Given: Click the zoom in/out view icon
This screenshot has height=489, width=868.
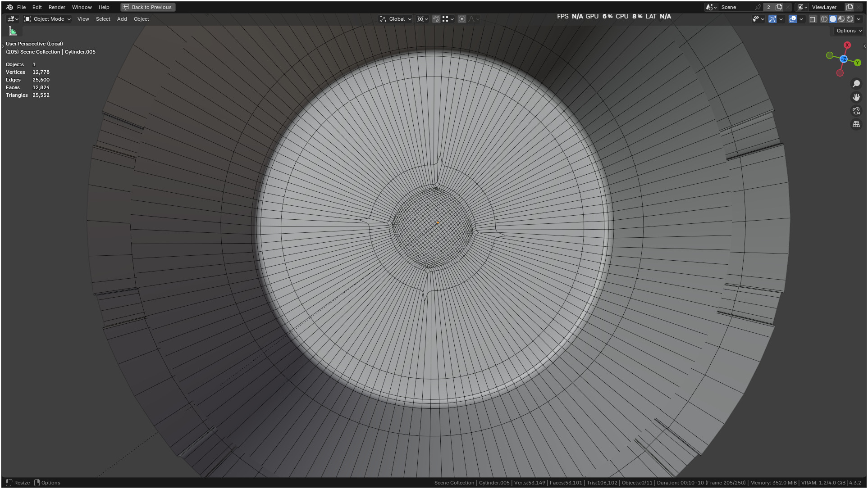Looking at the screenshot, I should click(856, 84).
